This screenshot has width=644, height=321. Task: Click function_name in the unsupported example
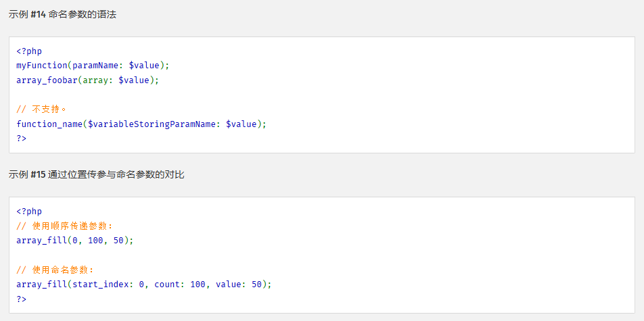coord(49,124)
